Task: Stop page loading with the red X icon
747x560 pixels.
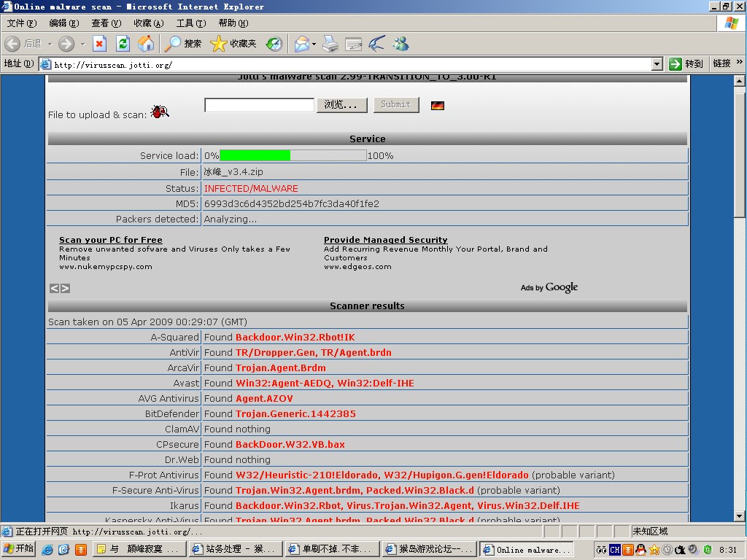Action: point(99,44)
